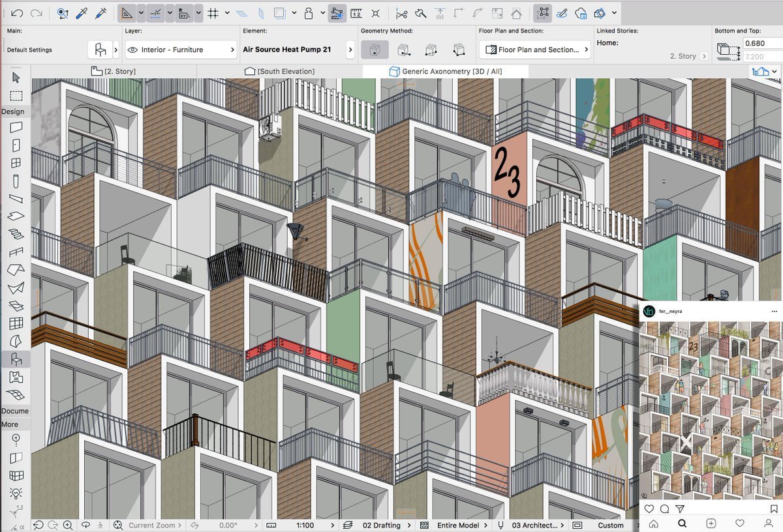
Task: Click the Current Zoom button
Action: coord(151,525)
